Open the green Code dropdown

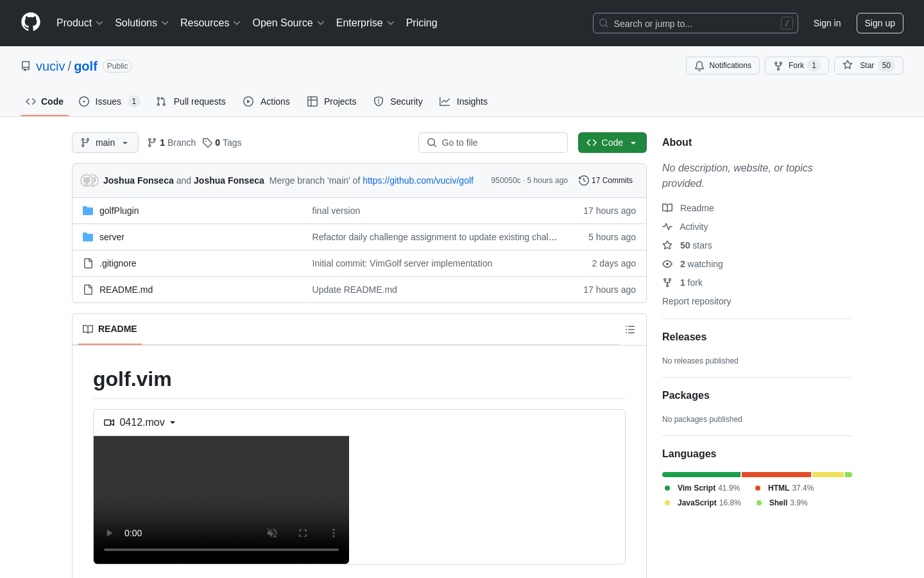tap(612, 143)
